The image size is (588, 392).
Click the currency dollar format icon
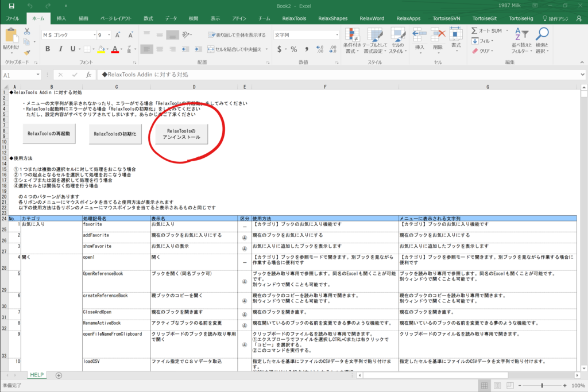pyautogui.click(x=279, y=49)
